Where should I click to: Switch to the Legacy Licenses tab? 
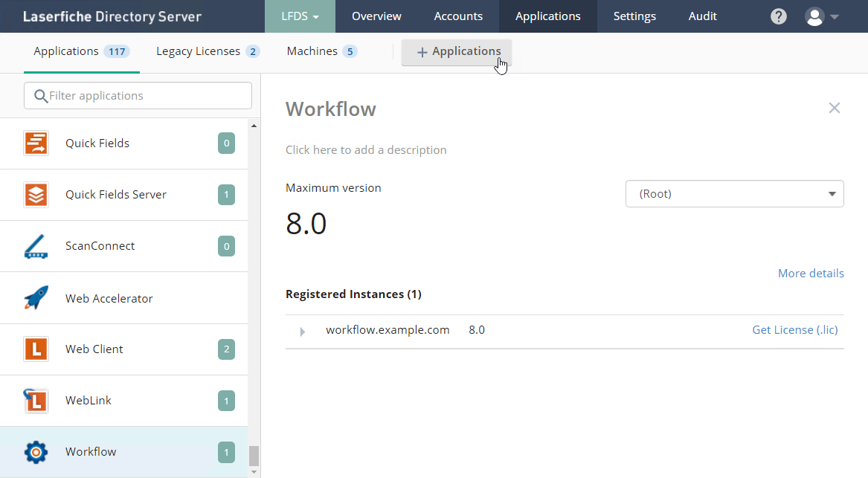(208, 51)
